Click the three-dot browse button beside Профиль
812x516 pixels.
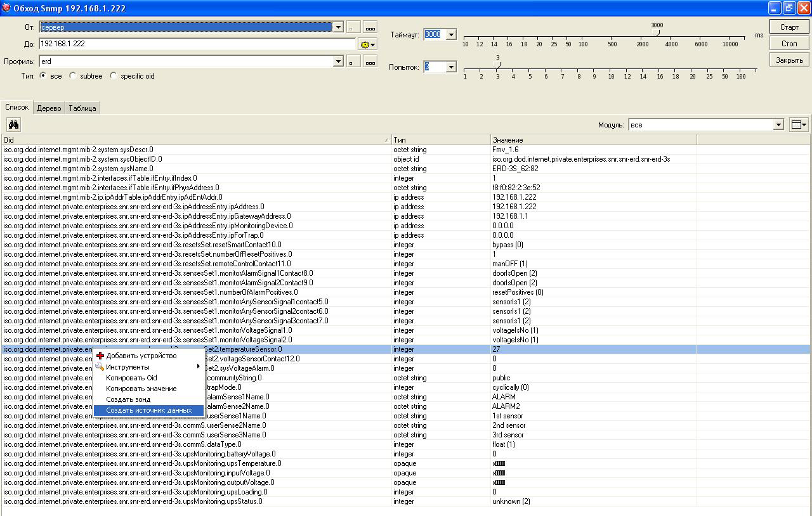click(x=370, y=61)
